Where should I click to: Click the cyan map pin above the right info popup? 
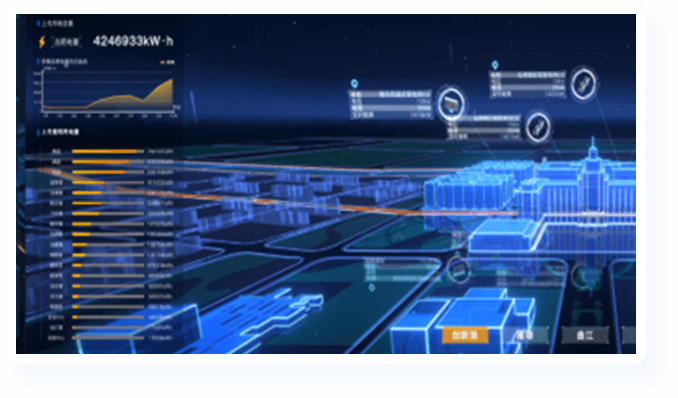(495, 65)
